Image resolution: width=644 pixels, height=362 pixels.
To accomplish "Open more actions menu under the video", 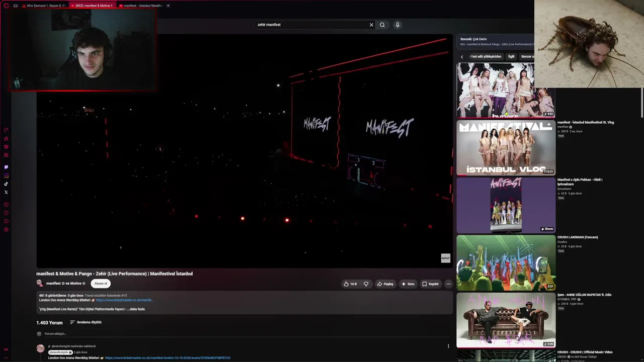I will (x=448, y=284).
